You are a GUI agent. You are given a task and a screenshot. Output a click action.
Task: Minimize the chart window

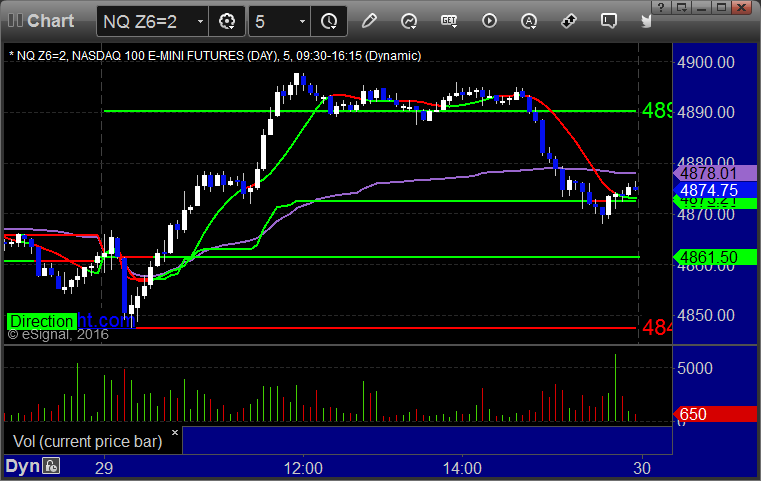(701, 7)
